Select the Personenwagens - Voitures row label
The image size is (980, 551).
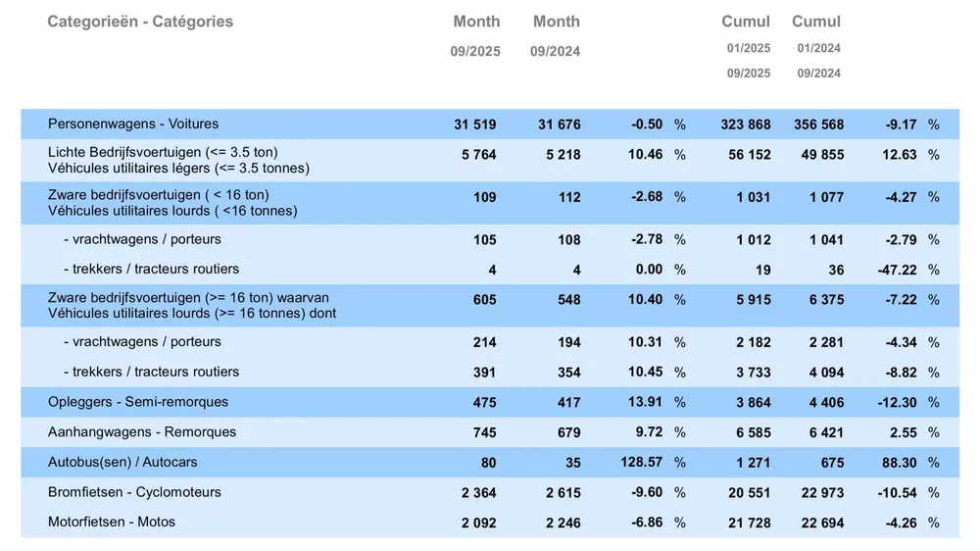coord(133,125)
